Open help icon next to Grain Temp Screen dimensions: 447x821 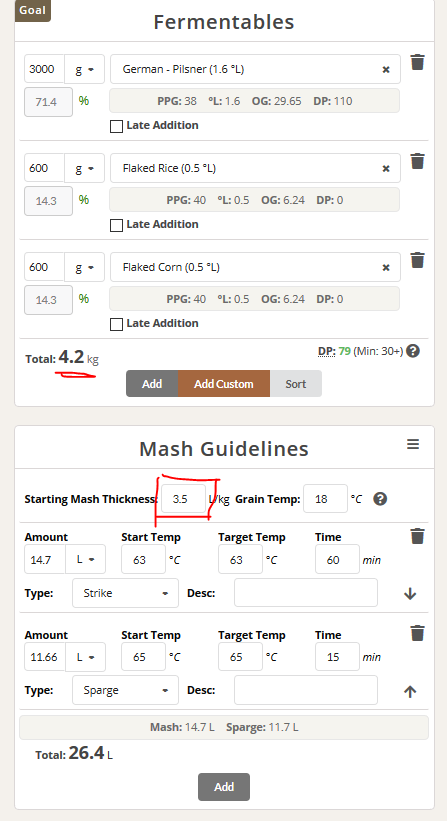(381, 499)
